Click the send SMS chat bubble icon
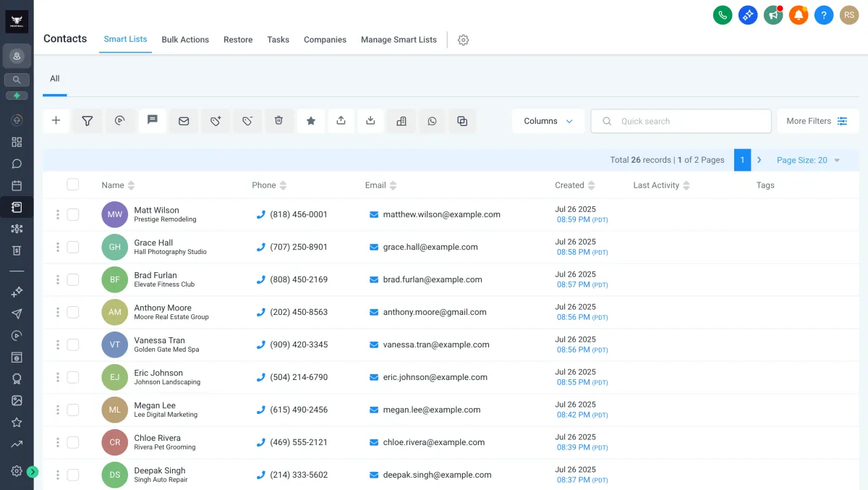868x490 pixels. (152, 121)
